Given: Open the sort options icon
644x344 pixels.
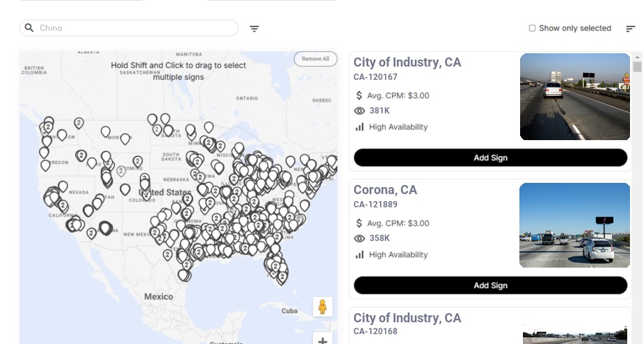Looking at the screenshot, I should (630, 29).
